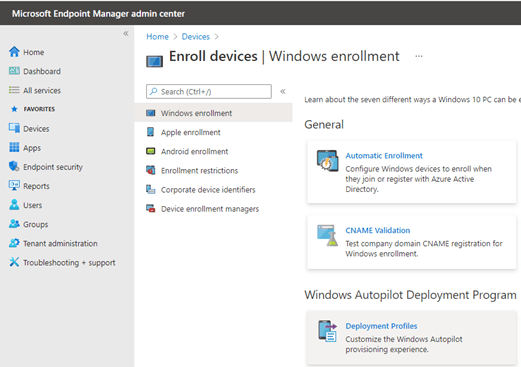521x367 pixels.
Task: Follow the Devices breadcrumb link
Action: point(195,37)
